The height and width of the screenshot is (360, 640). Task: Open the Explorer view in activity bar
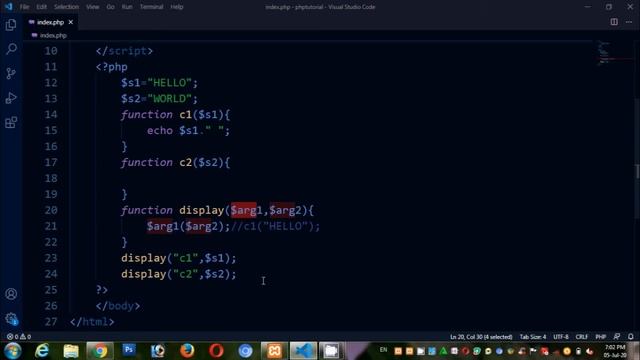click(11, 25)
